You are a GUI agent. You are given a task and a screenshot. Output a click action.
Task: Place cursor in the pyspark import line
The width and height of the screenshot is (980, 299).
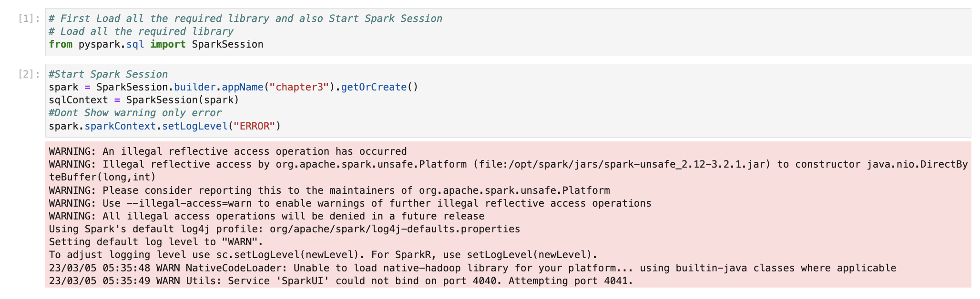(x=156, y=44)
